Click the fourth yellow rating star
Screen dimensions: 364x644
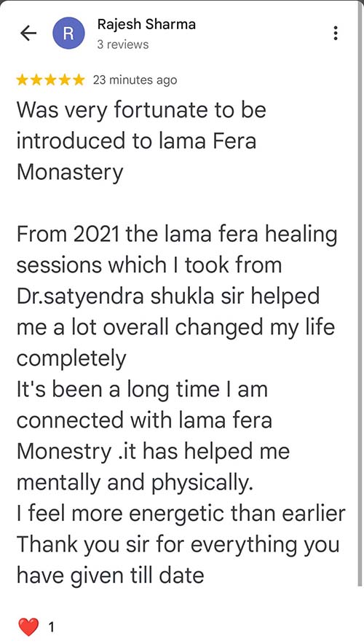click(x=64, y=80)
